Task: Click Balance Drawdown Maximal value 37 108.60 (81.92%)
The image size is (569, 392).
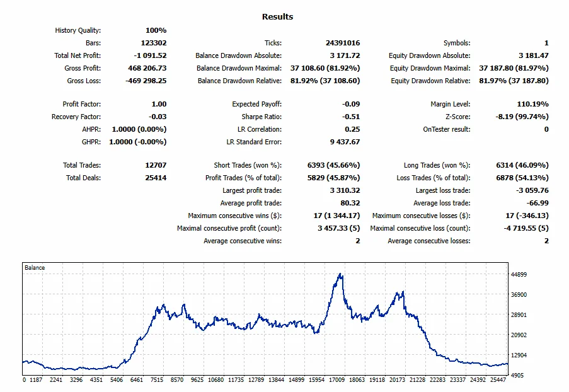Action: (x=325, y=68)
